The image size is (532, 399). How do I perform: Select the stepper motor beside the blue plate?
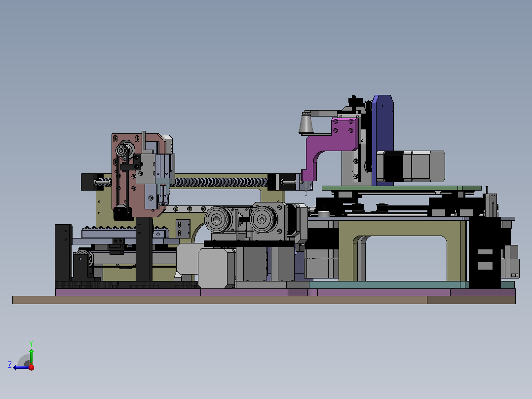(x=411, y=166)
